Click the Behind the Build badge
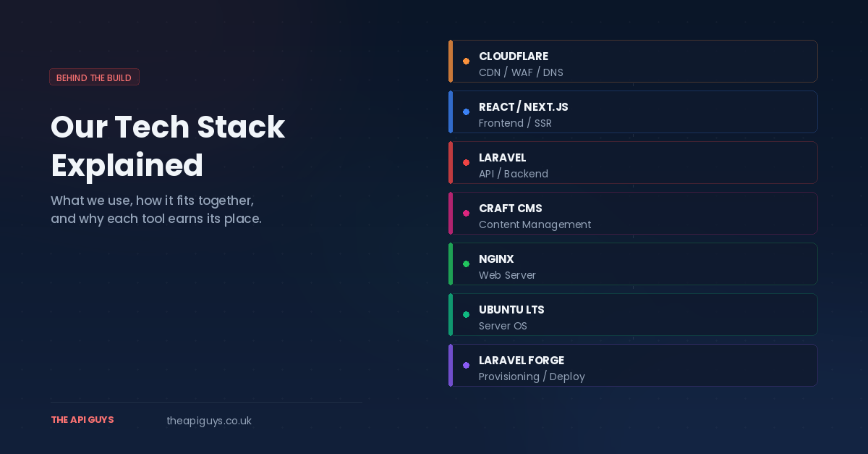 94,77
